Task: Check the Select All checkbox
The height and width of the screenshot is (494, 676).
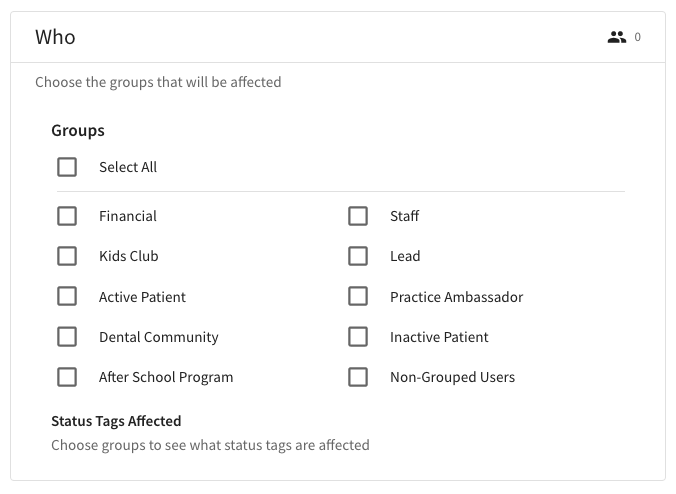Action: [67, 167]
